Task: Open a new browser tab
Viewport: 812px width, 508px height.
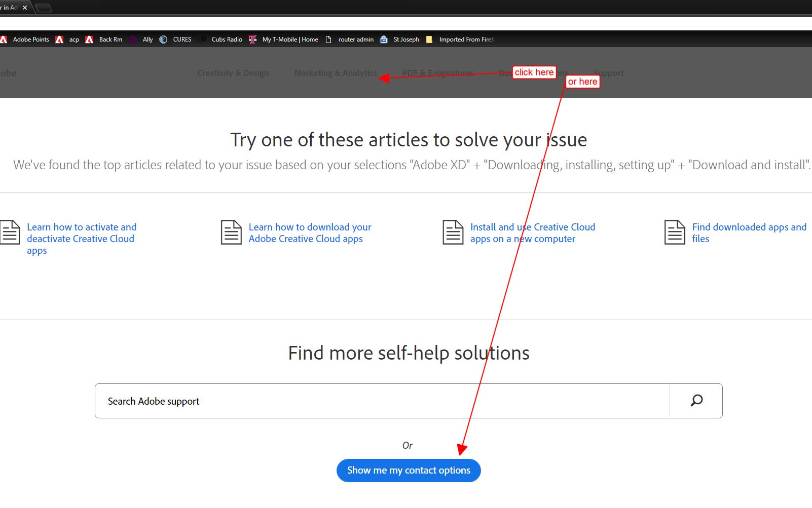Action: 44,8
